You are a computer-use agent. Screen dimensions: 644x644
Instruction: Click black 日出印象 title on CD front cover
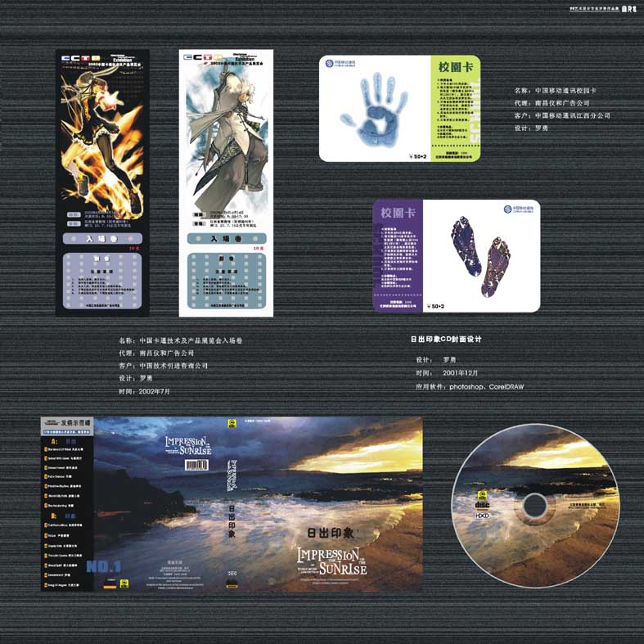[x=331, y=533]
